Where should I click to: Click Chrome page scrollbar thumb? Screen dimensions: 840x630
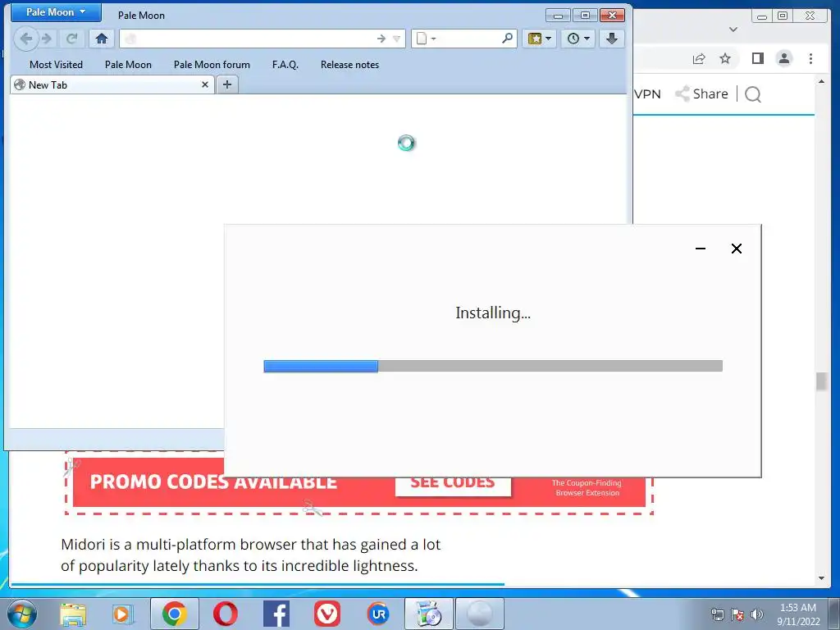click(821, 381)
